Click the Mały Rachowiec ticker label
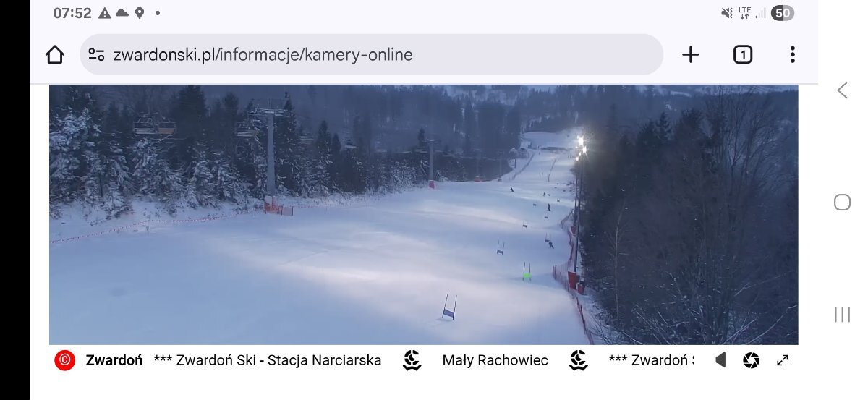The image size is (868, 400). [x=495, y=360]
